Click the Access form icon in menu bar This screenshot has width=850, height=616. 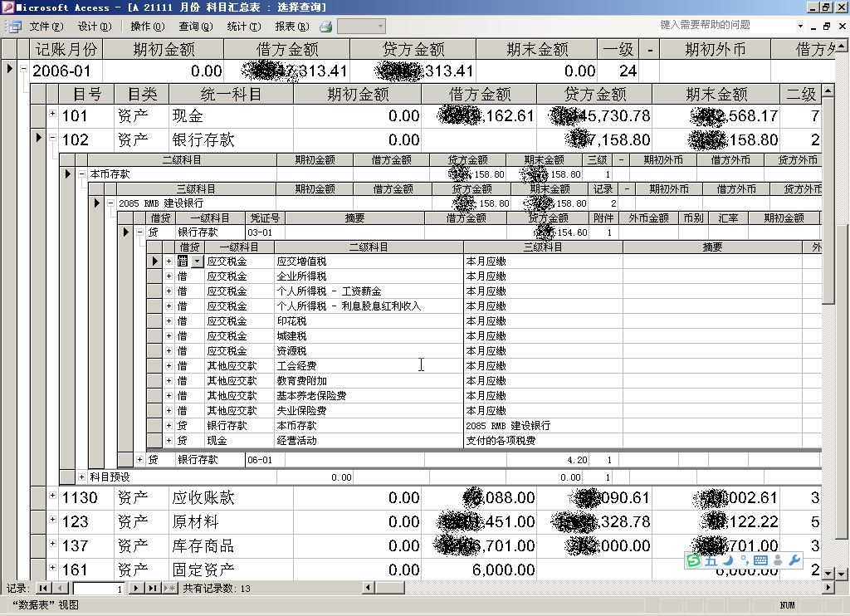(14, 27)
